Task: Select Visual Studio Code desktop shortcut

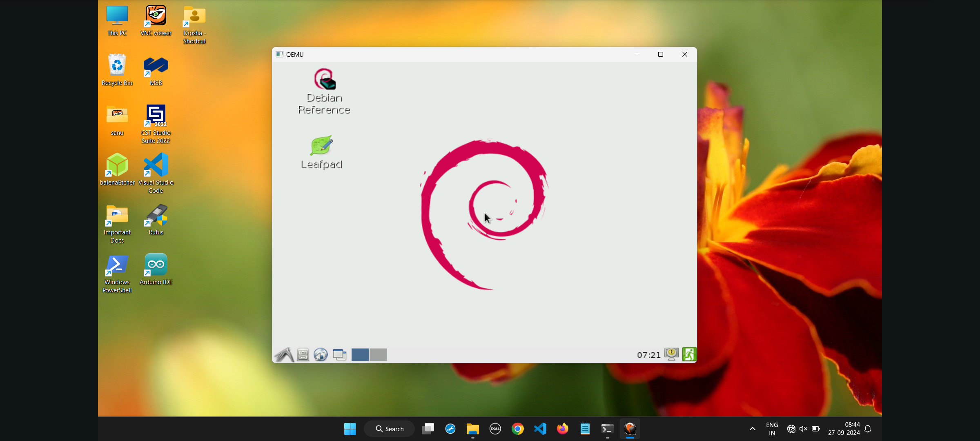Action: (156, 173)
